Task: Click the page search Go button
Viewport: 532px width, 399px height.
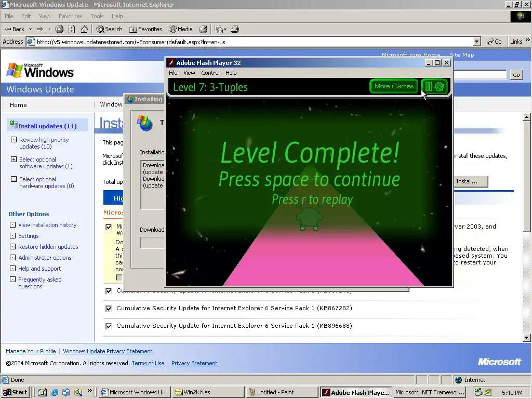Action: (x=516, y=75)
